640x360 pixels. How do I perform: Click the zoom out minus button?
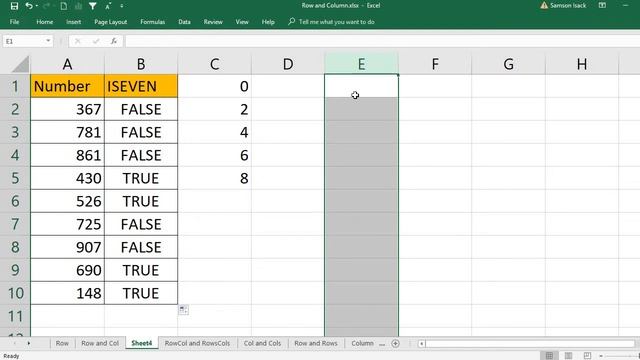point(601,356)
